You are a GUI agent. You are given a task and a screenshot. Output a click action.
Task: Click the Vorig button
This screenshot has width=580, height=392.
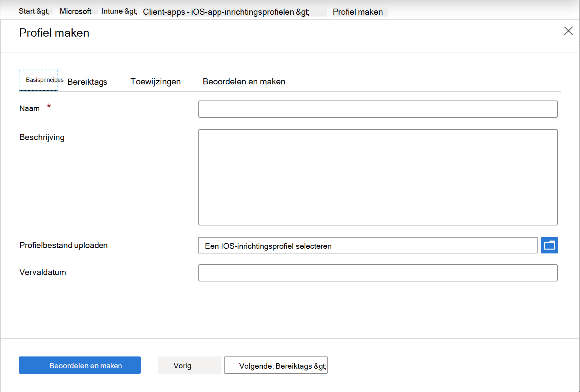[x=189, y=365]
